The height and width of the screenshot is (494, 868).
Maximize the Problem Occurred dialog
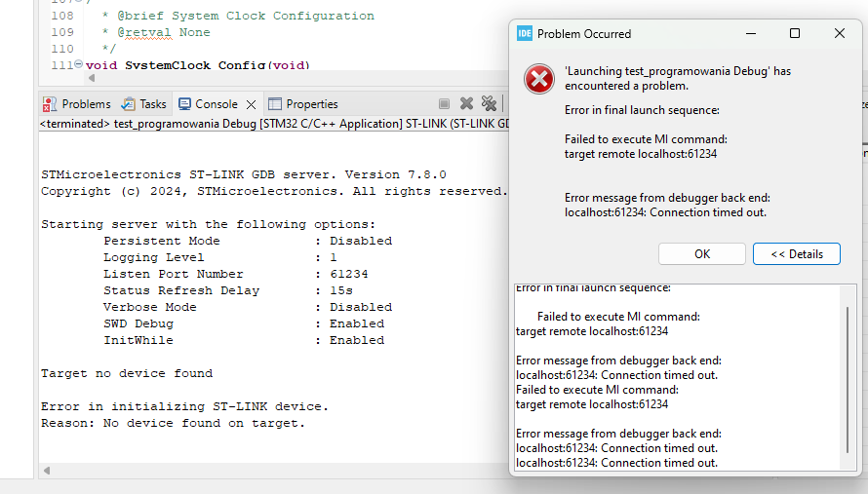tap(795, 34)
